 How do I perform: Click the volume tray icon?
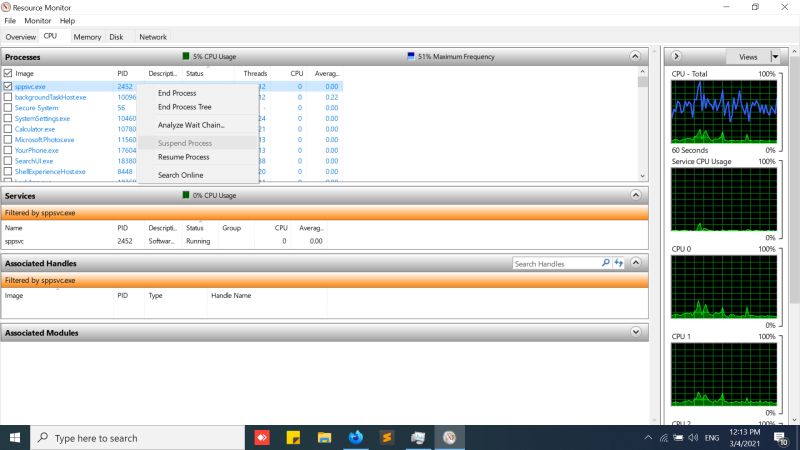pyautogui.click(x=693, y=438)
